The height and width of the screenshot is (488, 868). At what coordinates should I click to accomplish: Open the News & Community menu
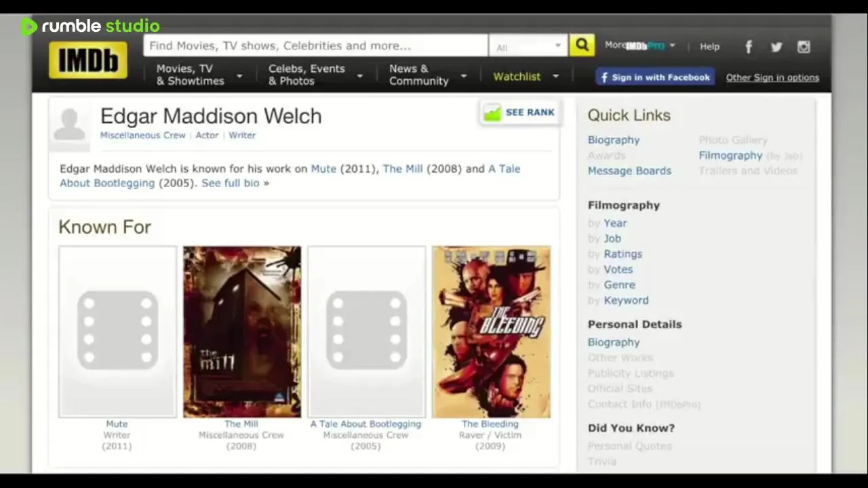point(427,75)
